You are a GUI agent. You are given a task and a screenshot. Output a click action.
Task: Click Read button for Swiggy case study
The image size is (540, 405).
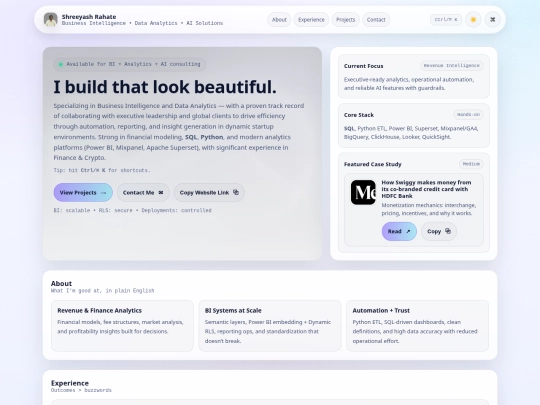pyautogui.click(x=399, y=231)
